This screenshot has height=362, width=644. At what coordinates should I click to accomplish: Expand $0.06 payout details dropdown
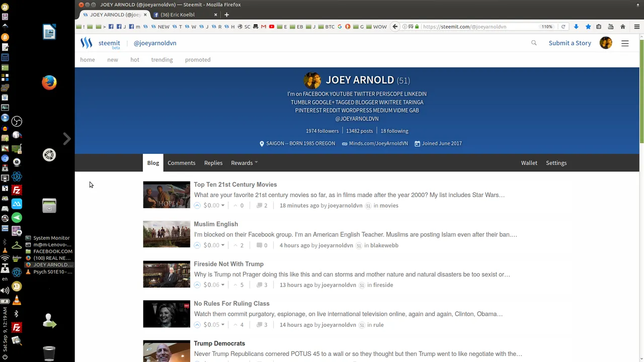223,285
